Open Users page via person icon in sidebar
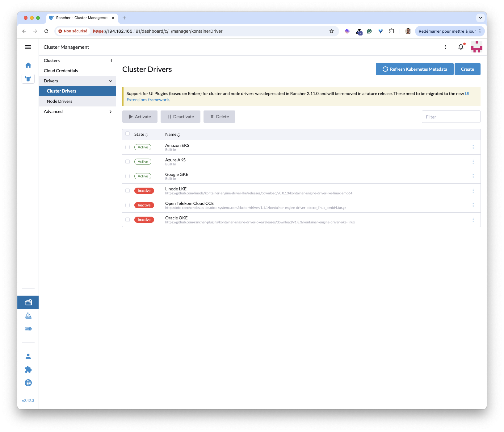The image size is (504, 432). (x=28, y=356)
